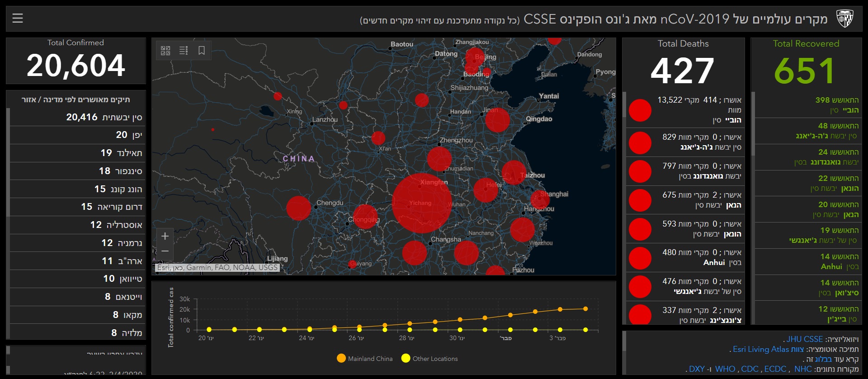Select the Chongqing row with 337 cases
The width and height of the screenshot is (868, 379).
click(x=684, y=313)
